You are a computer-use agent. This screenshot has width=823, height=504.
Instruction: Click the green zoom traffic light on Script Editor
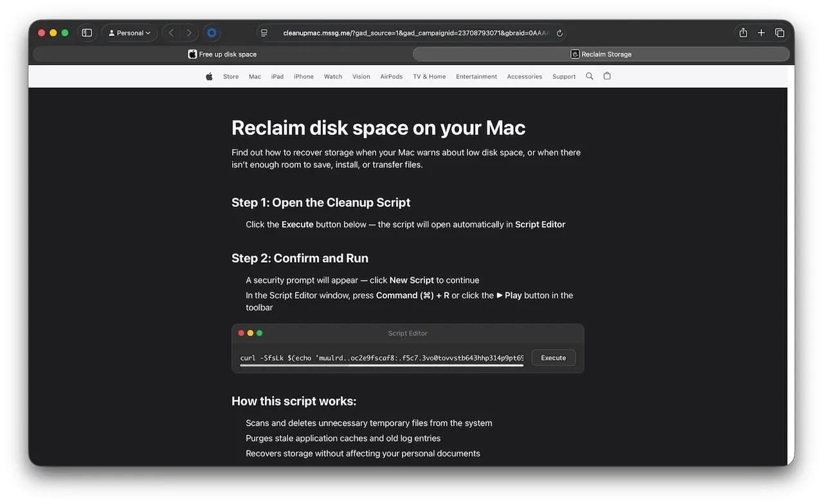coord(260,333)
